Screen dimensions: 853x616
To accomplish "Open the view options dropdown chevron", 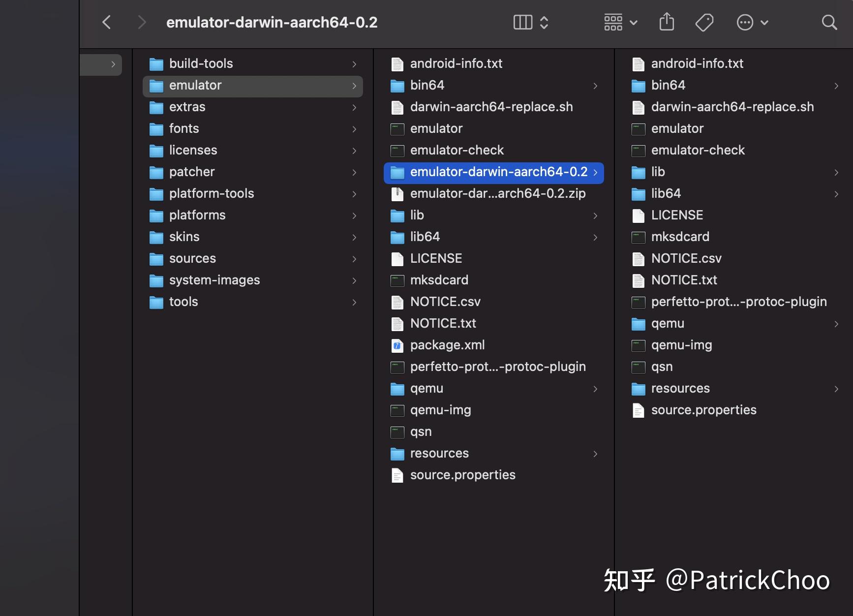I will coord(634,23).
